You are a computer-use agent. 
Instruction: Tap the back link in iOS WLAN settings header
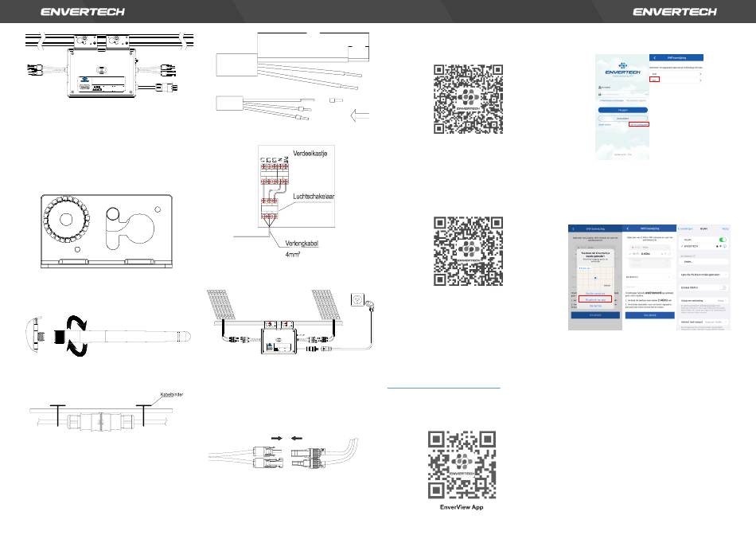click(x=686, y=228)
